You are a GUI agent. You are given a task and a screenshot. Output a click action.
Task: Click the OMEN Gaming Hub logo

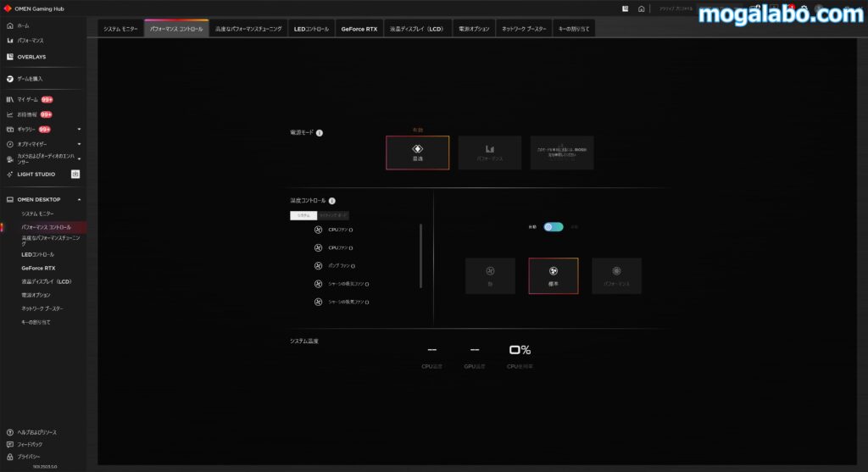(7, 8)
